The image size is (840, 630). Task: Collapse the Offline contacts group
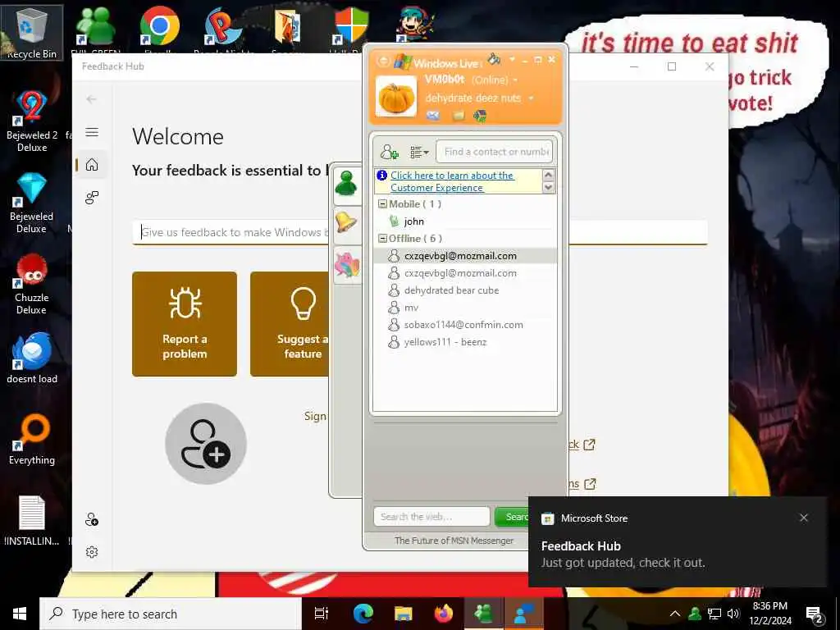[382, 239]
